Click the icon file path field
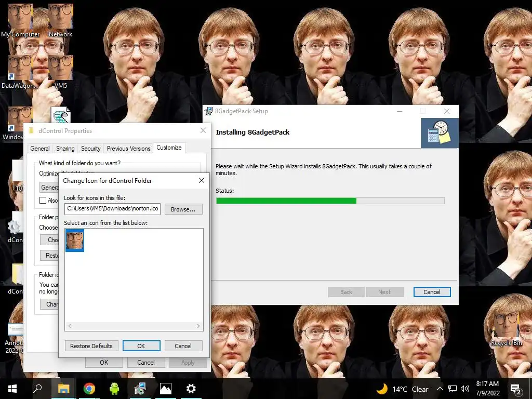Viewport: 532px width, 399px height. (x=112, y=209)
